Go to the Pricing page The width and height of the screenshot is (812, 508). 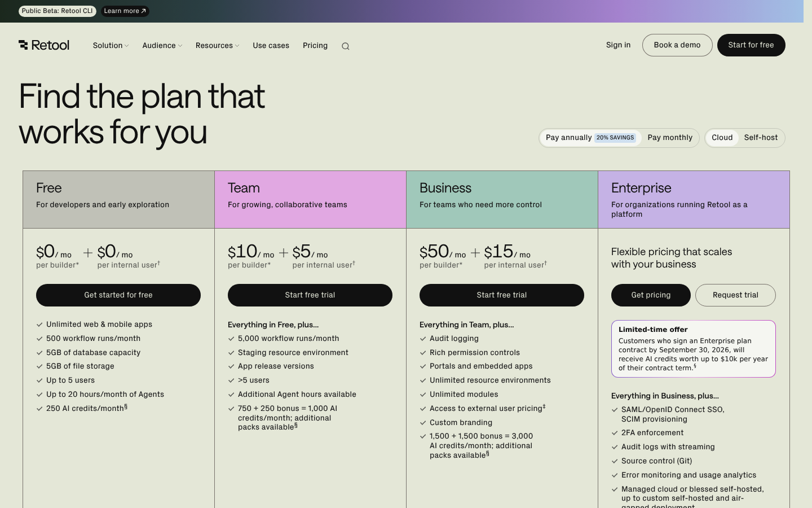pos(315,45)
